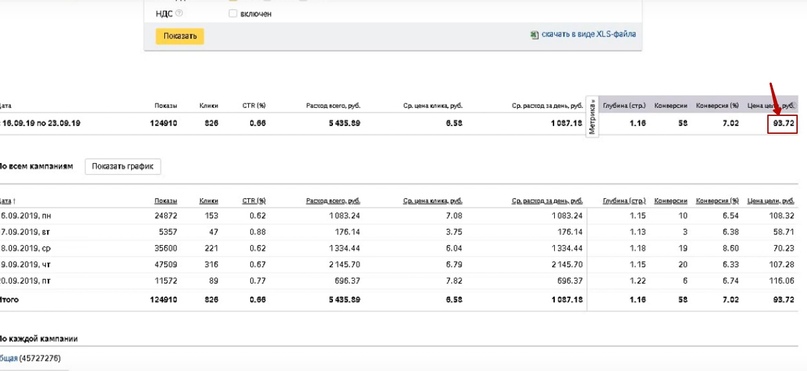This screenshot has height=371, width=807.
Task: Click the goal price value 70.23
Action: coord(785,249)
